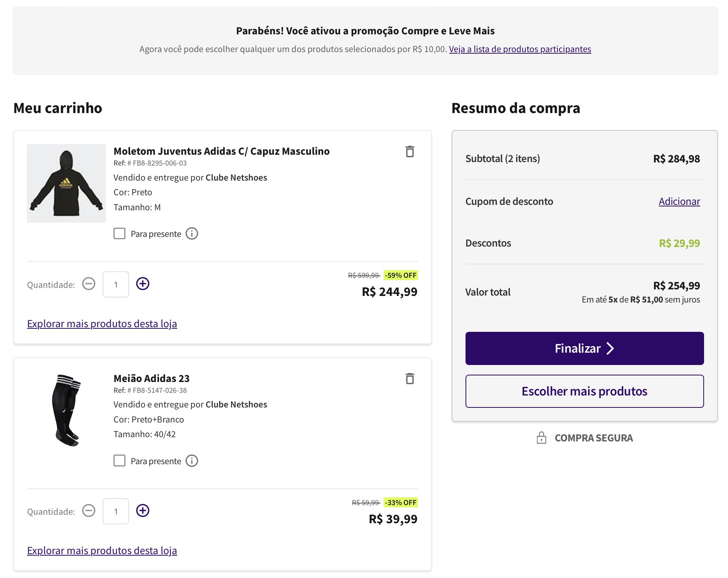Click Escolher mais produtos button

click(584, 391)
